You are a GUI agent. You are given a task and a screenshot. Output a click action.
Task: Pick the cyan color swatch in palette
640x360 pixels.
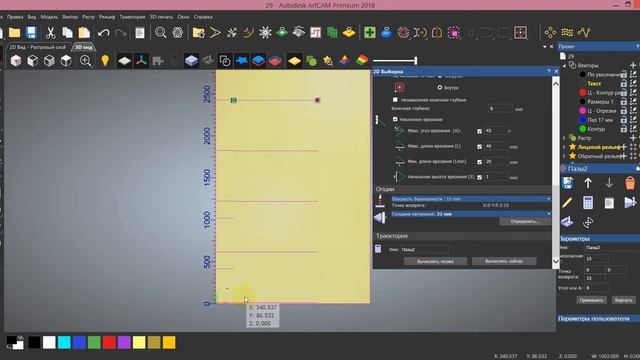point(64,342)
